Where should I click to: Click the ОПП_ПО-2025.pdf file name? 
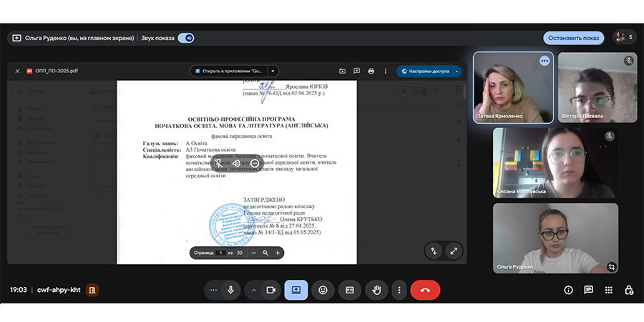pos(57,71)
